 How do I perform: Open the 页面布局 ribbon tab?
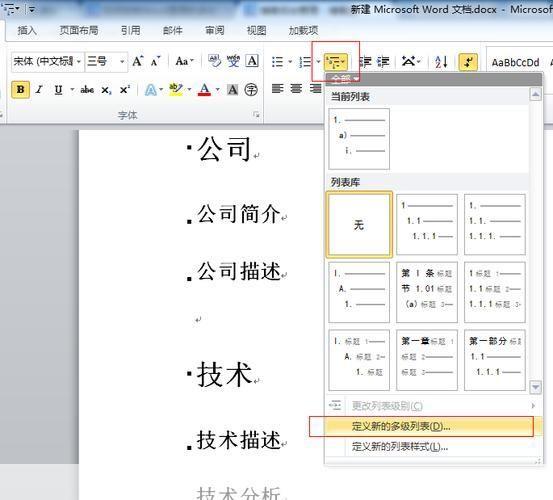(x=79, y=30)
